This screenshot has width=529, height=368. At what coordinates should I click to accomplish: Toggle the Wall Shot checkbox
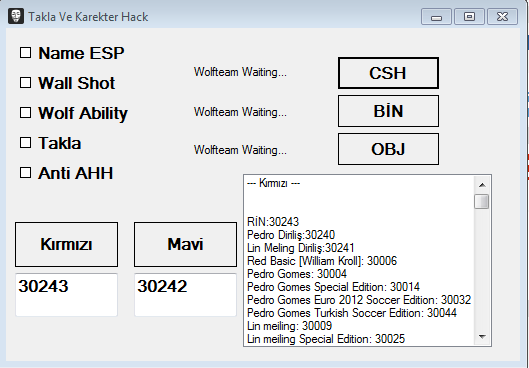(x=26, y=83)
